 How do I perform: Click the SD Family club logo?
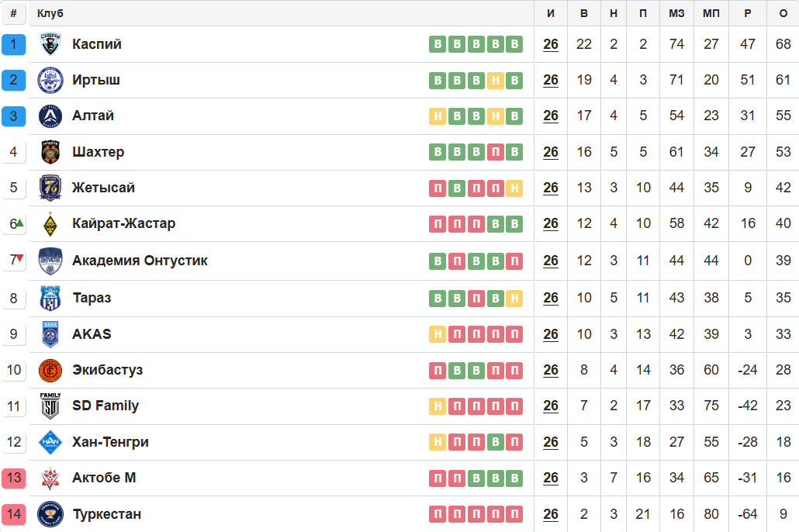click(x=50, y=406)
